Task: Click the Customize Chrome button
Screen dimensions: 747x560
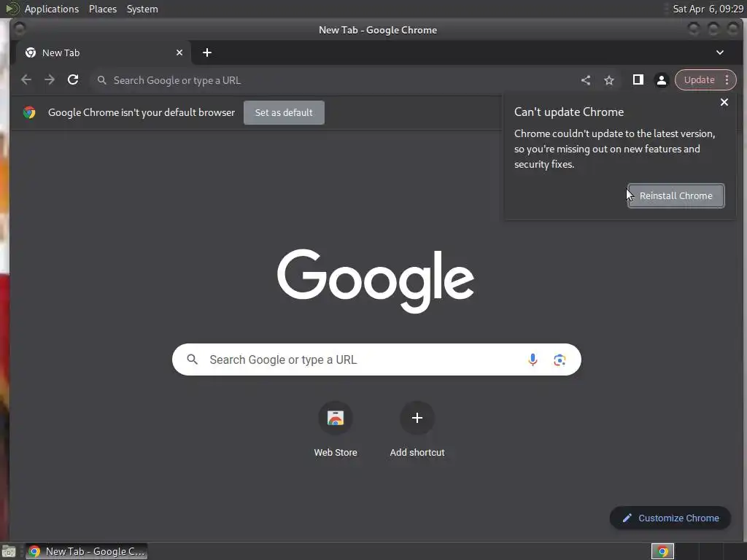Action: coord(670,518)
